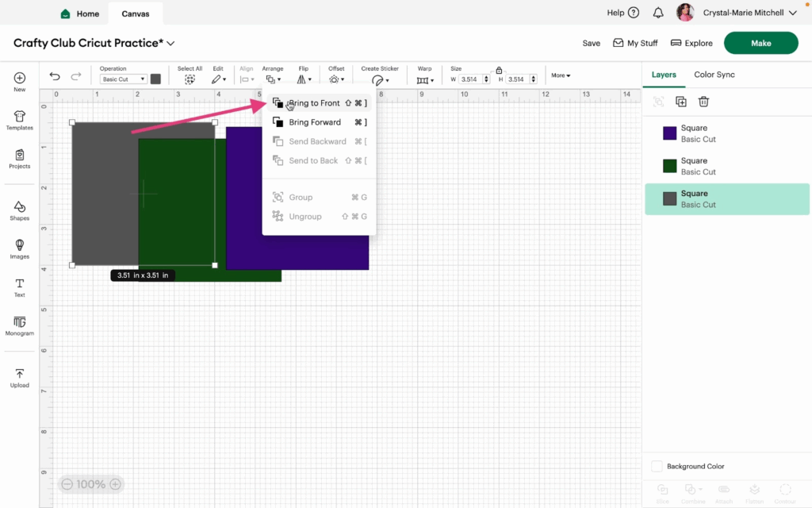Viewport: 812px width, 508px height.
Task: Click the Upload icon
Action: [x=20, y=374]
